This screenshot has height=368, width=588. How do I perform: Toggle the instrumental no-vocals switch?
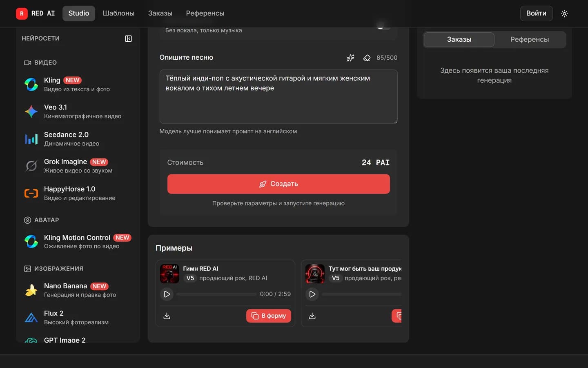[x=383, y=27]
